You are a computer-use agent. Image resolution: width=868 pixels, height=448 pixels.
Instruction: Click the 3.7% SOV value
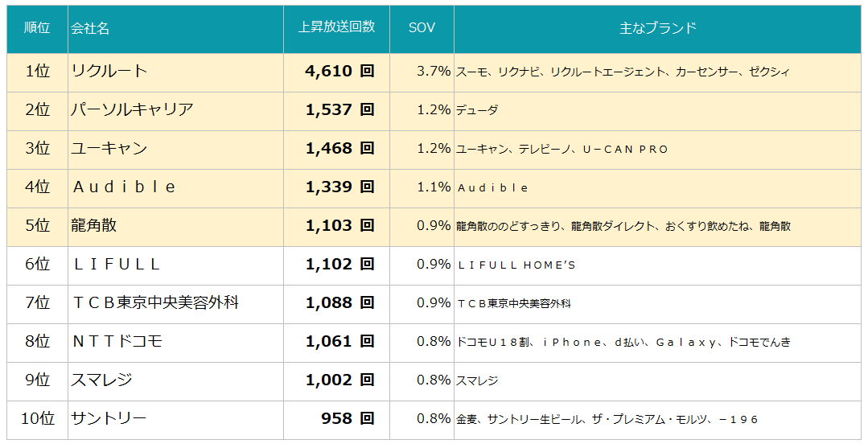click(x=434, y=71)
